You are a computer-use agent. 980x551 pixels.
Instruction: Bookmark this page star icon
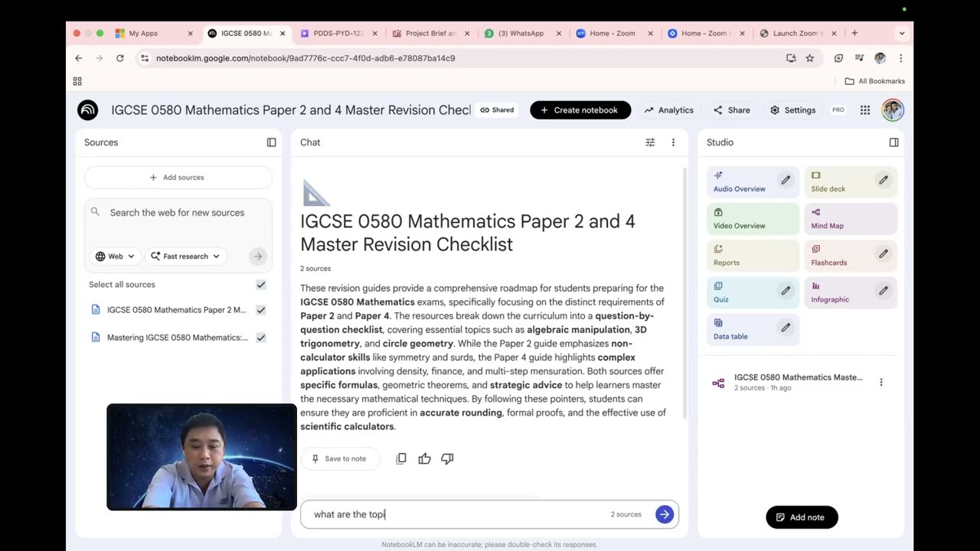pos(809,58)
